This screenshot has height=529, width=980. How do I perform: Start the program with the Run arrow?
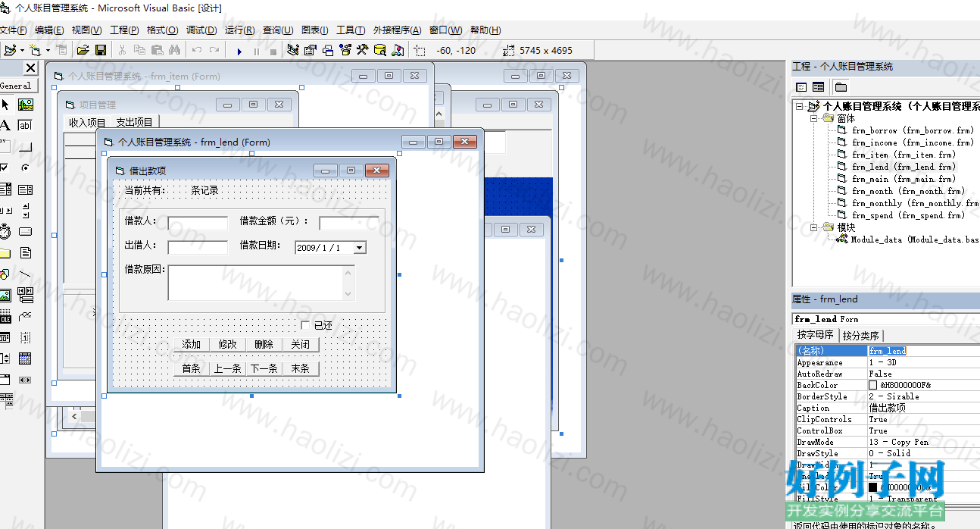239,52
